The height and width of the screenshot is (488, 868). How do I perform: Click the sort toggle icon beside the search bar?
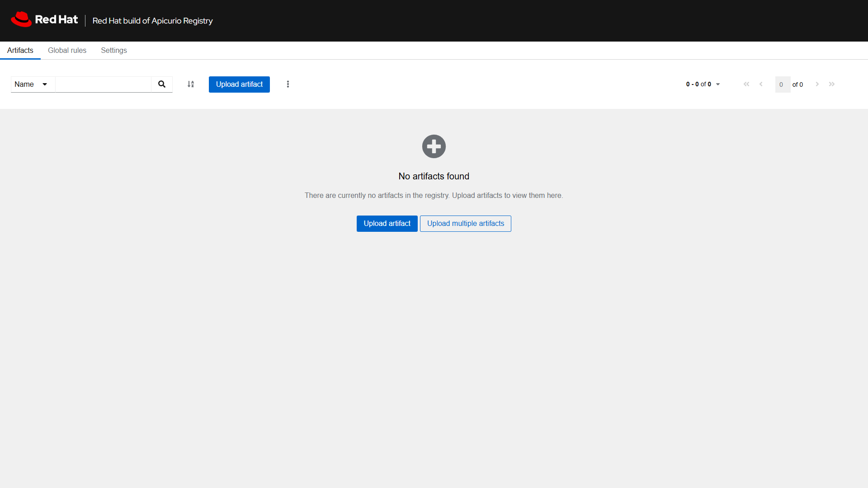[x=190, y=84]
